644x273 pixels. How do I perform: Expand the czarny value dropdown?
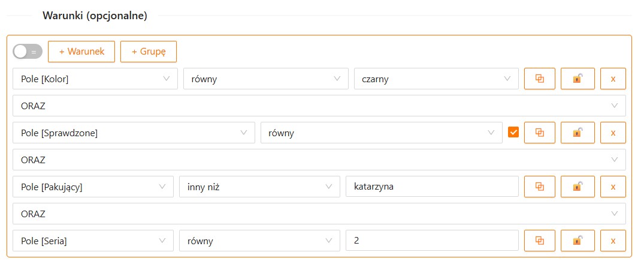[436, 79]
